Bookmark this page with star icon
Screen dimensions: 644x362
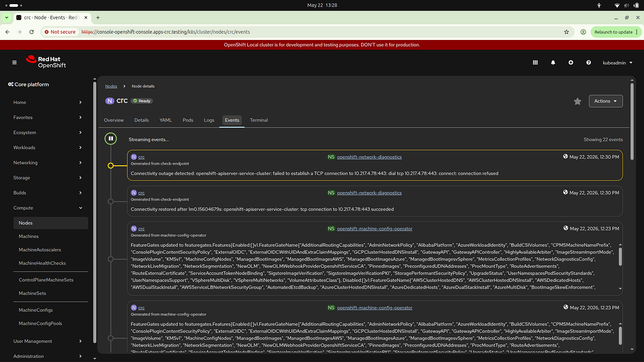pyautogui.click(x=567, y=32)
